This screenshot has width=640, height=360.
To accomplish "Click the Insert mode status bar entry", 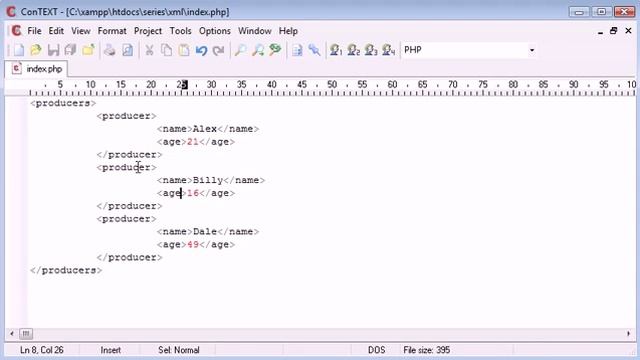I will point(110,350).
